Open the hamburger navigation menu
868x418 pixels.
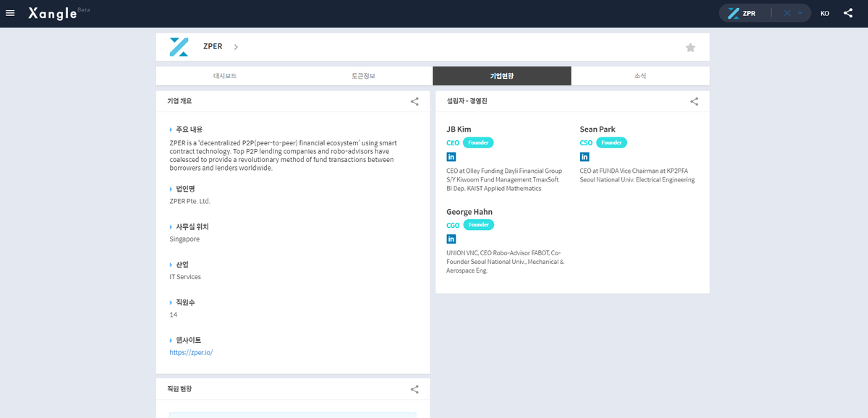pyautogui.click(x=10, y=13)
